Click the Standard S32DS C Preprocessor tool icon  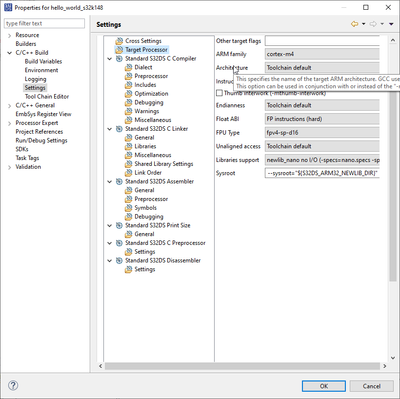coord(119,243)
